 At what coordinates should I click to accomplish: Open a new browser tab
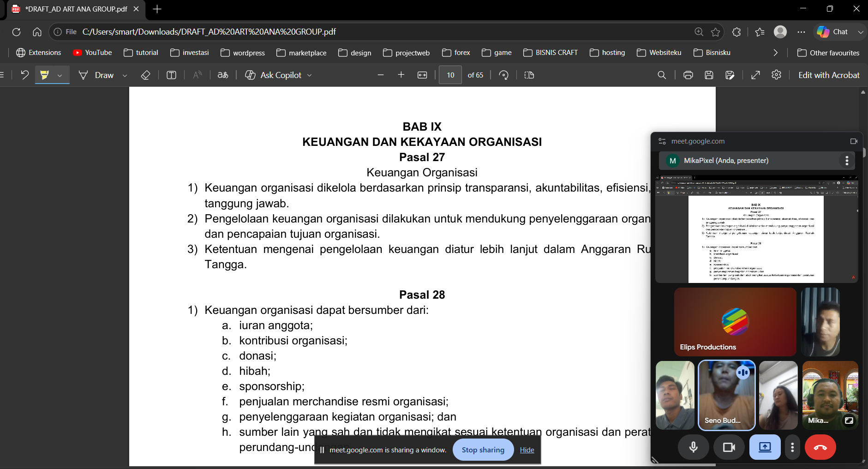point(157,9)
